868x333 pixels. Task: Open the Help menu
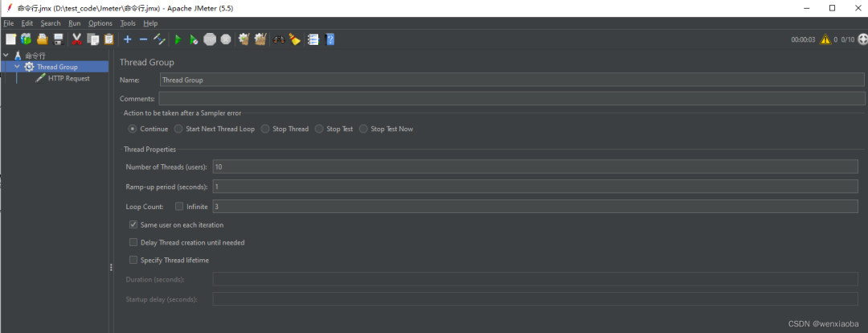click(x=150, y=23)
